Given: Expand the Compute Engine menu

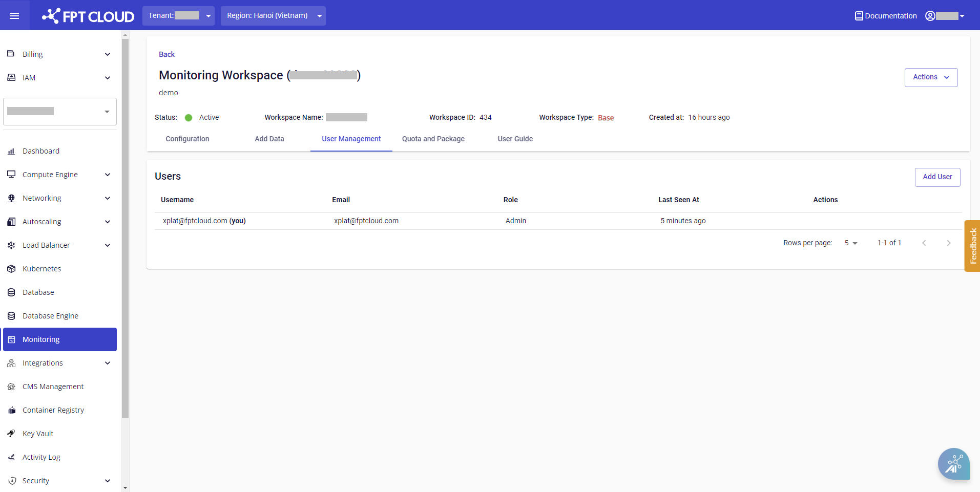Looking at the screenshot, I should point(107,175).
